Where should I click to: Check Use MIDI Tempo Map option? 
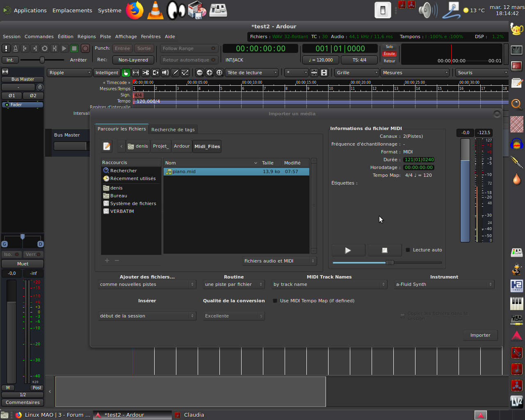(x=275, y=301)
